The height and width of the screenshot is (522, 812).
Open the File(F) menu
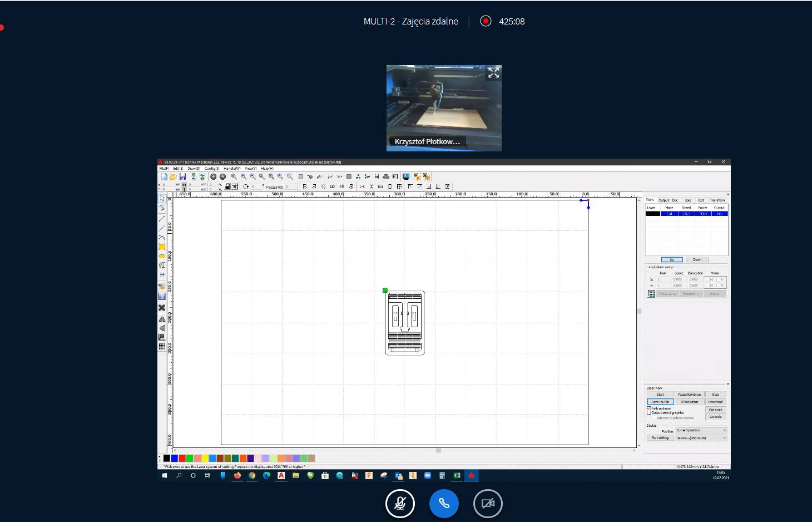pyautogui.click(x=164, y=168)
